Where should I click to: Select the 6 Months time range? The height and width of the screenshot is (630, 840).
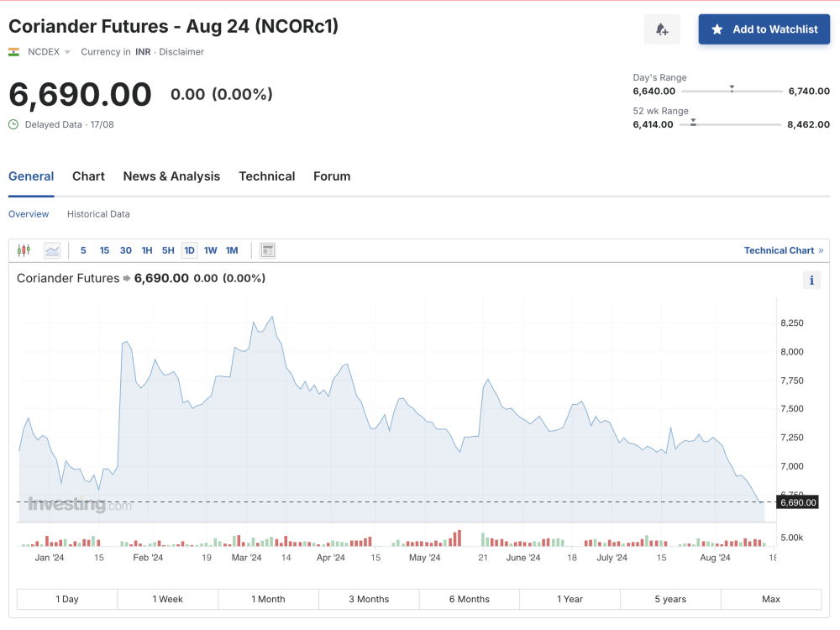click(470, 599)
